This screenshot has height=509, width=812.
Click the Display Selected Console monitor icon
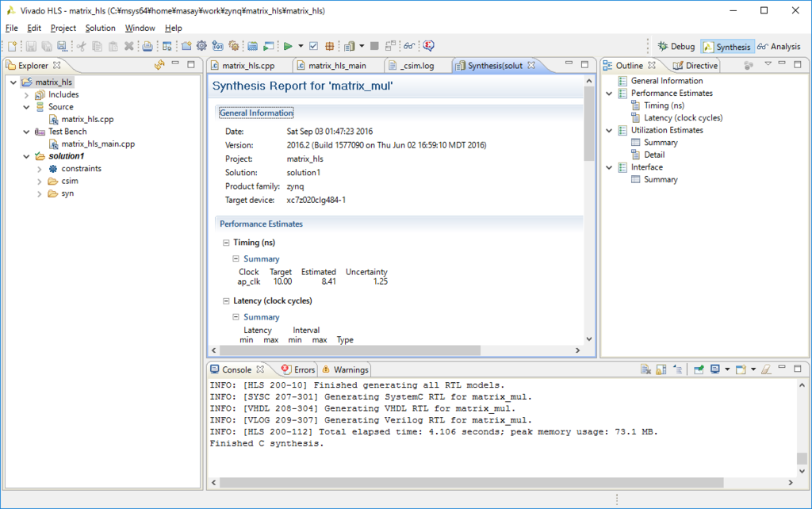(x=714, y=369)
